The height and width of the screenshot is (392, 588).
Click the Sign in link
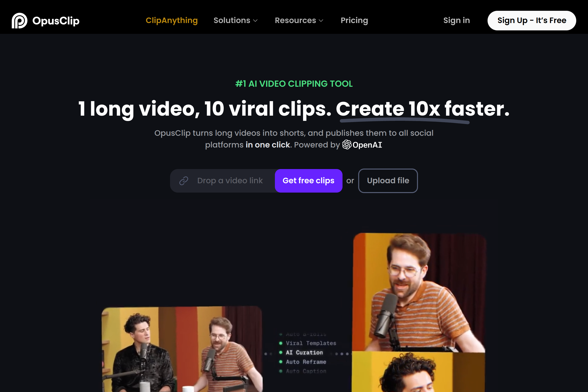[x=456, y=21]
